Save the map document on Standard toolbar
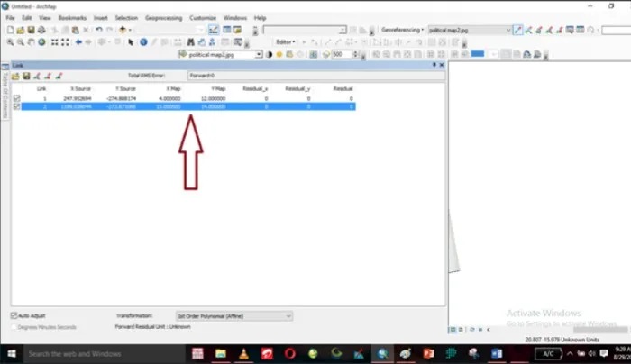This screenshot has width=631, height=364. pos(31,30)
